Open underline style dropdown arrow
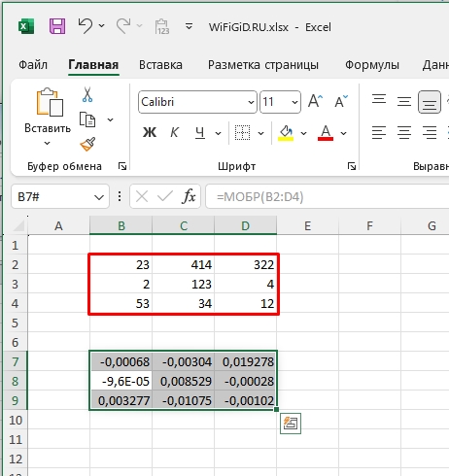This screenshot has width=449, height=476. click(x=219, y=133)
